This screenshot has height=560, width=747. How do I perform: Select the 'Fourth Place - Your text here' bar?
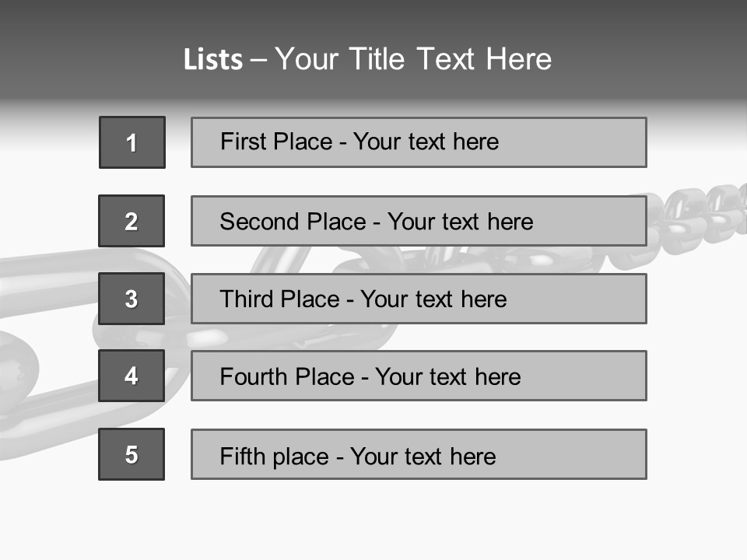tap(419, 376)
